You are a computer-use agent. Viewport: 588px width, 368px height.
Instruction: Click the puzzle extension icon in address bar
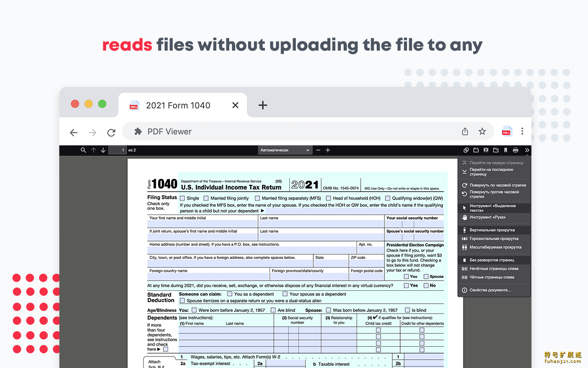(138, 132)
